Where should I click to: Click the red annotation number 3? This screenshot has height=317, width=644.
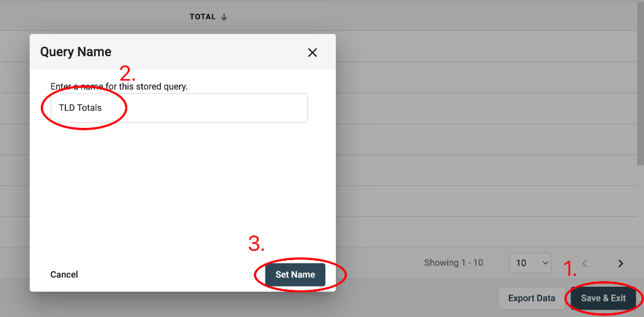(x=256, y=244)
